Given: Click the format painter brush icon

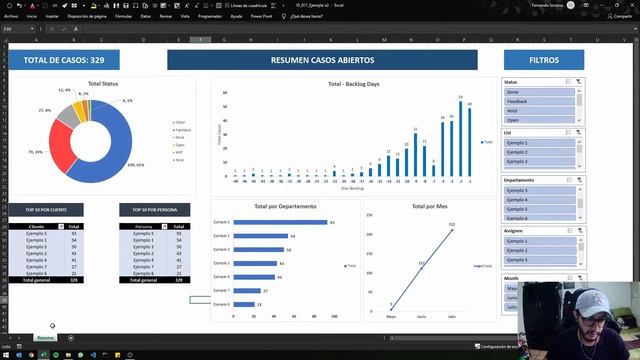Looking at the screenshot, I should pyautogui.click(x=64, y=6).
